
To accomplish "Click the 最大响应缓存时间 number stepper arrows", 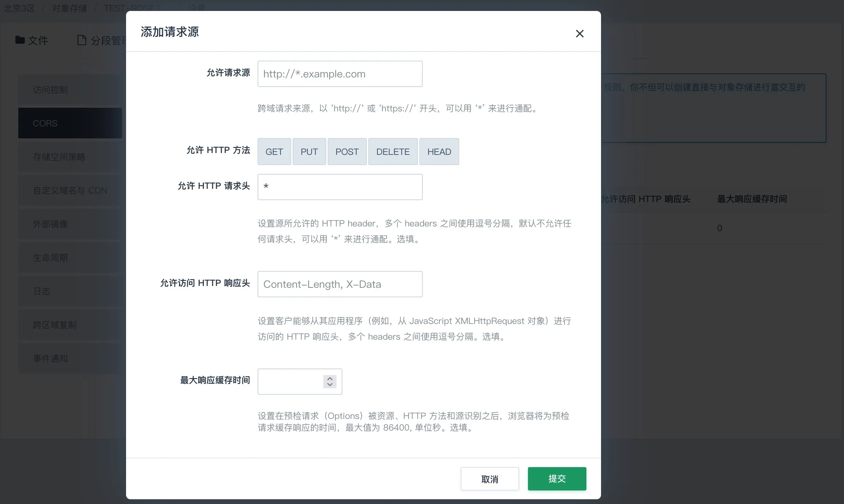I will (330, 381).
